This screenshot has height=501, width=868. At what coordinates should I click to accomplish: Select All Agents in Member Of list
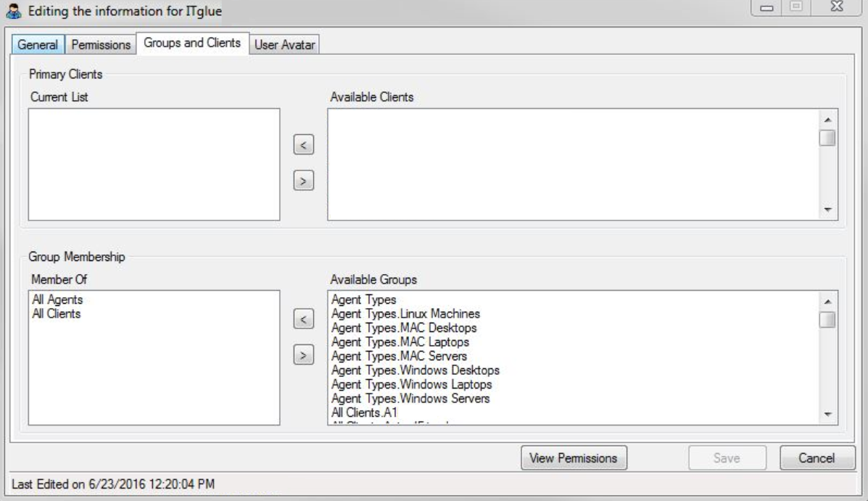(52, 299)
